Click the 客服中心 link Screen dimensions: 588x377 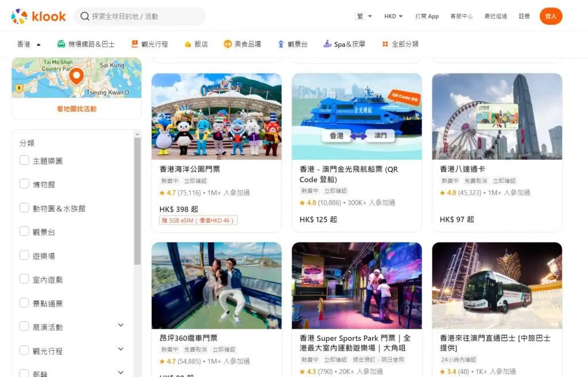(x=461, y=16)
